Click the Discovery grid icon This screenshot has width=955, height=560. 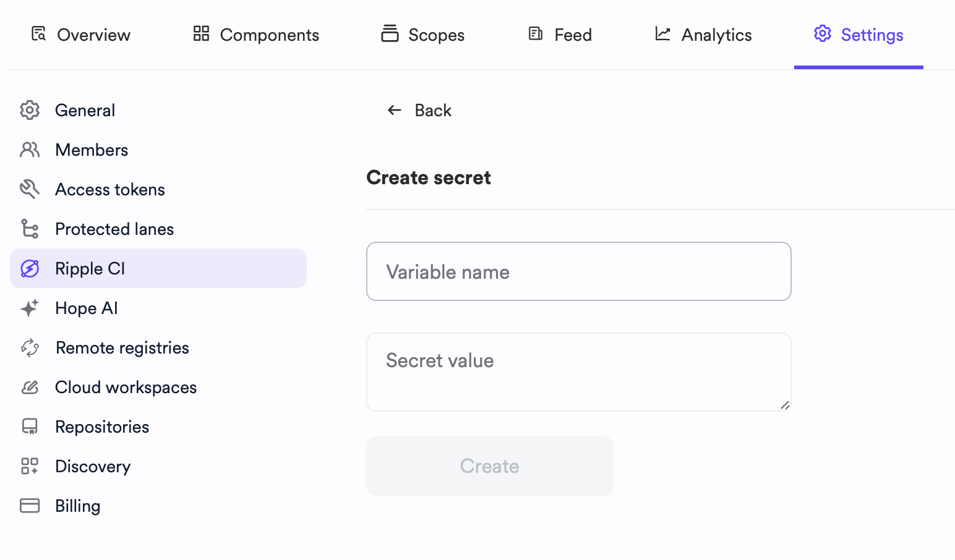pos(30,466)
